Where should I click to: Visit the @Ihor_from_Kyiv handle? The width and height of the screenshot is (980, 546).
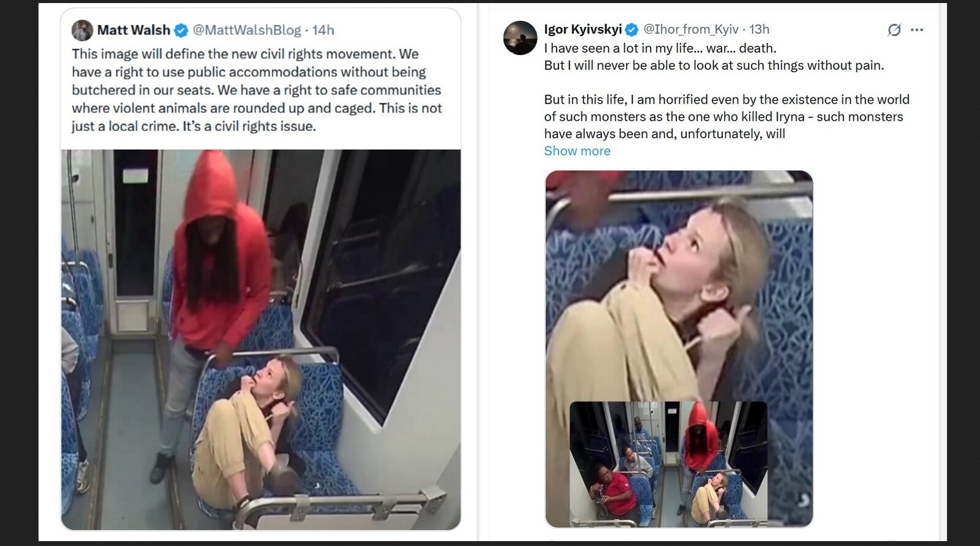pyautogui.click(x=691, y=29)
